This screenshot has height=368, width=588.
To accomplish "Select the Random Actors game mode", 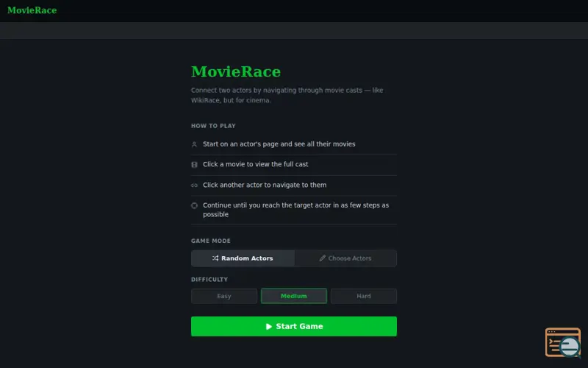I will (243, 258).
